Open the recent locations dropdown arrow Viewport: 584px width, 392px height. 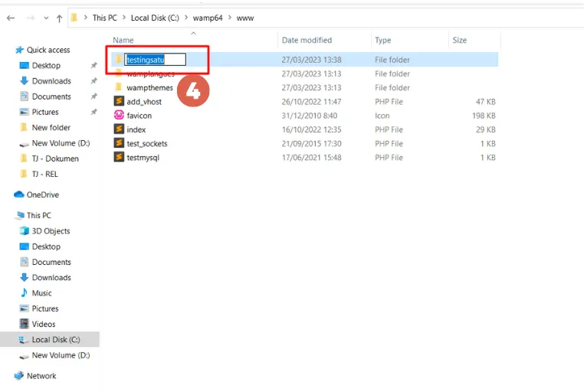click(x=46, y=18)
